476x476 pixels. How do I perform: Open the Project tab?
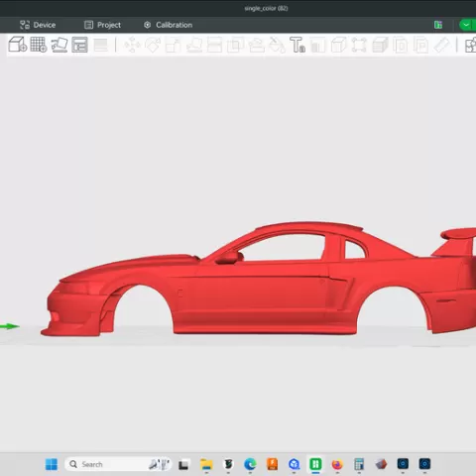102,25
